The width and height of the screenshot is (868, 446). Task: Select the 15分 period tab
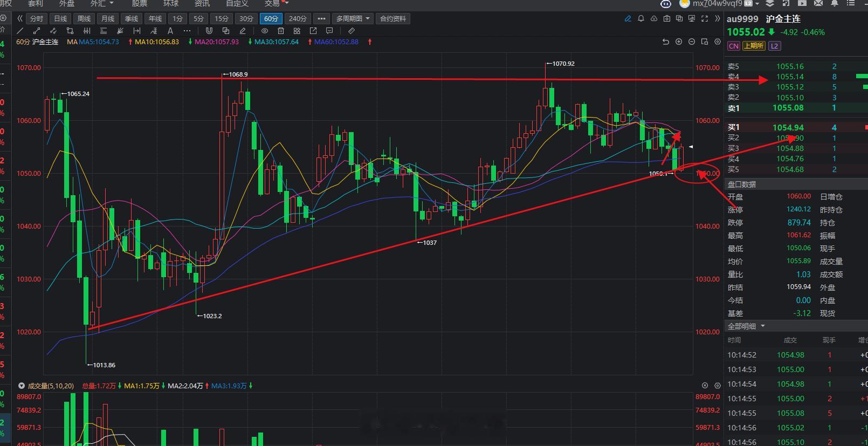coord(222,18)
